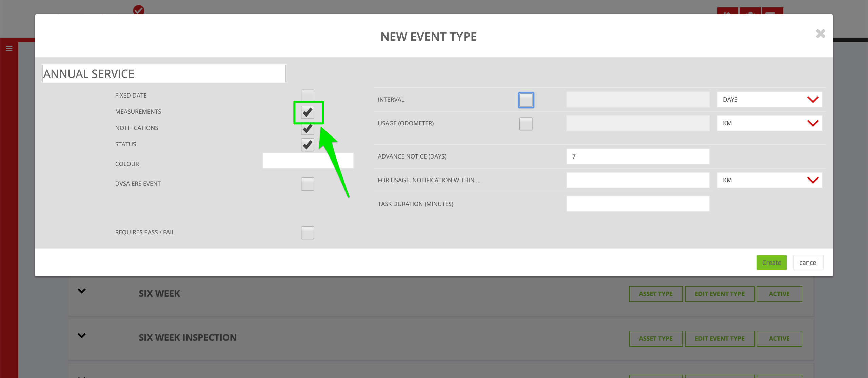The image size is (868, 378).
Task: Click the NOTIFICATIONS label
Action: coord(137,128)
